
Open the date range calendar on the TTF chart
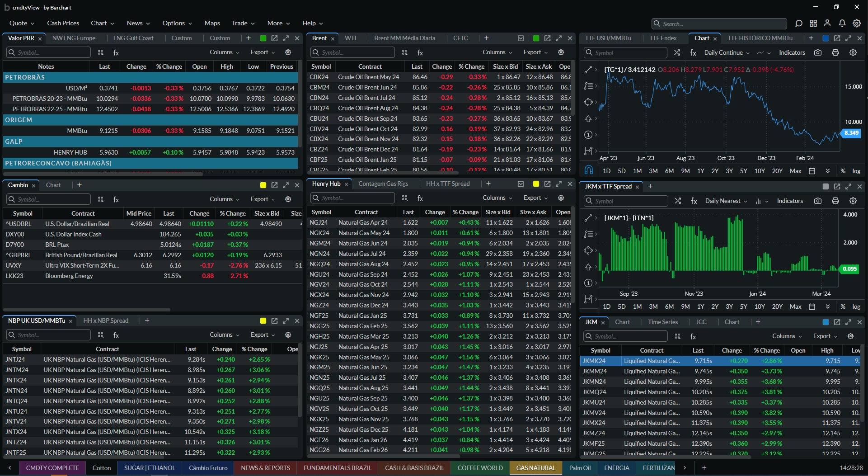point(812,171)
